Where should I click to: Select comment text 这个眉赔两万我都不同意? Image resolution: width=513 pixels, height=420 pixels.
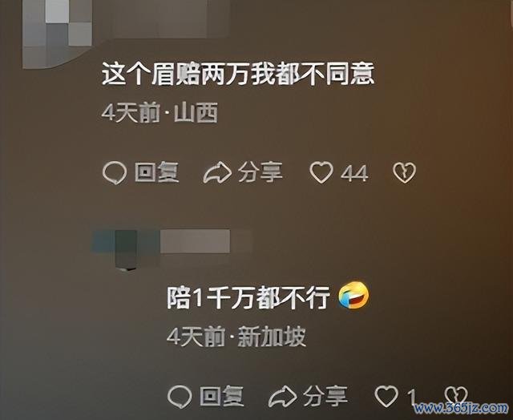point(238,75)
